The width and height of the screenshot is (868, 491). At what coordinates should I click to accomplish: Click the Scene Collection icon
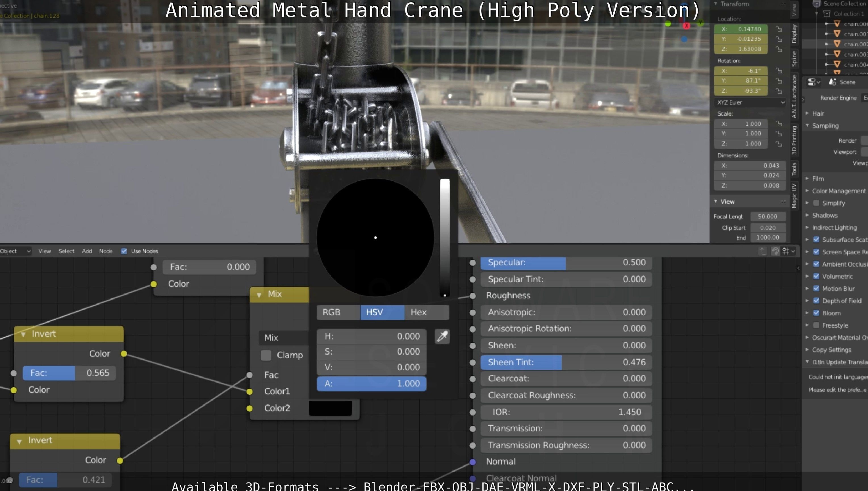816,4
